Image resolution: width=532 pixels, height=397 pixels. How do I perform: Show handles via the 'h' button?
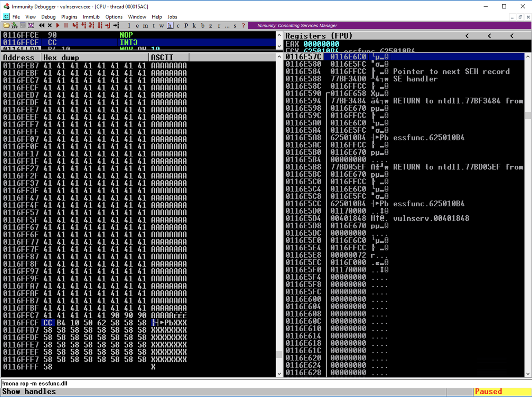click(170, 25)
